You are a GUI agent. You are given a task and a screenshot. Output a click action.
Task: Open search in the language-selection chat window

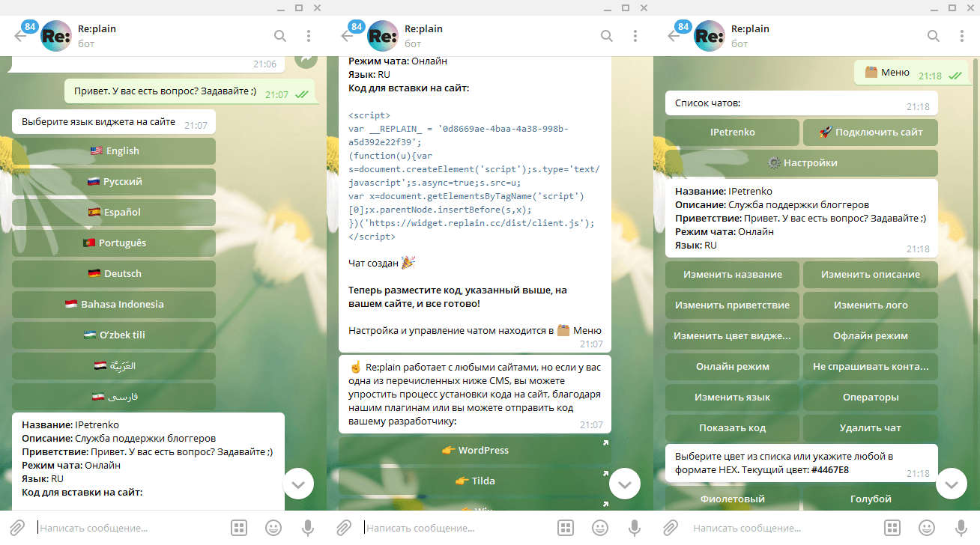280,36
